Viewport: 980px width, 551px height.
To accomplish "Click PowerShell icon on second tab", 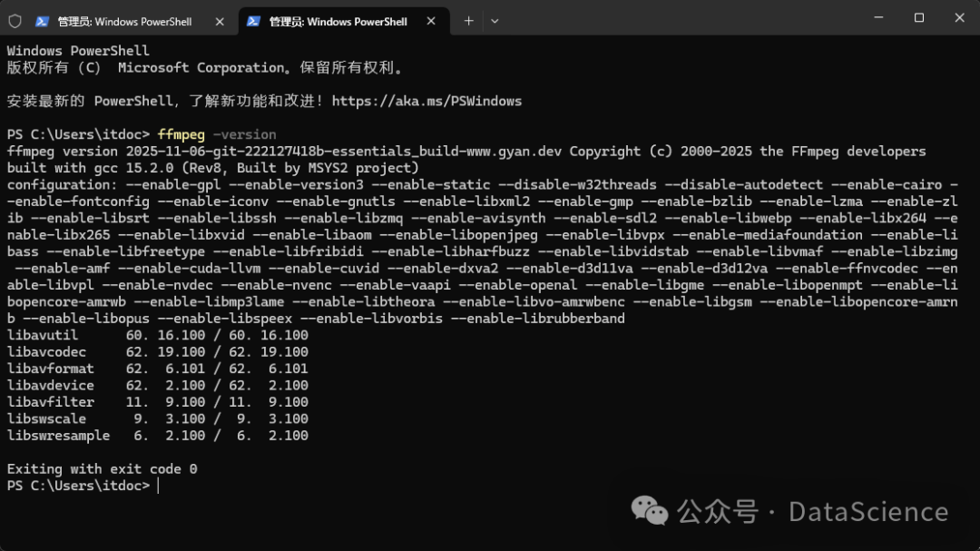I will (x=253, y=21).
